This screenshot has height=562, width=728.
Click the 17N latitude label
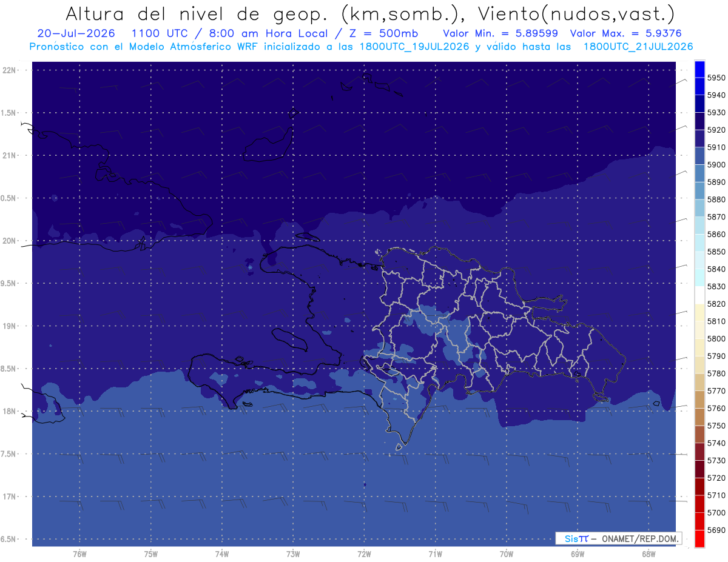pyautogui.click(x=9, y=497)
